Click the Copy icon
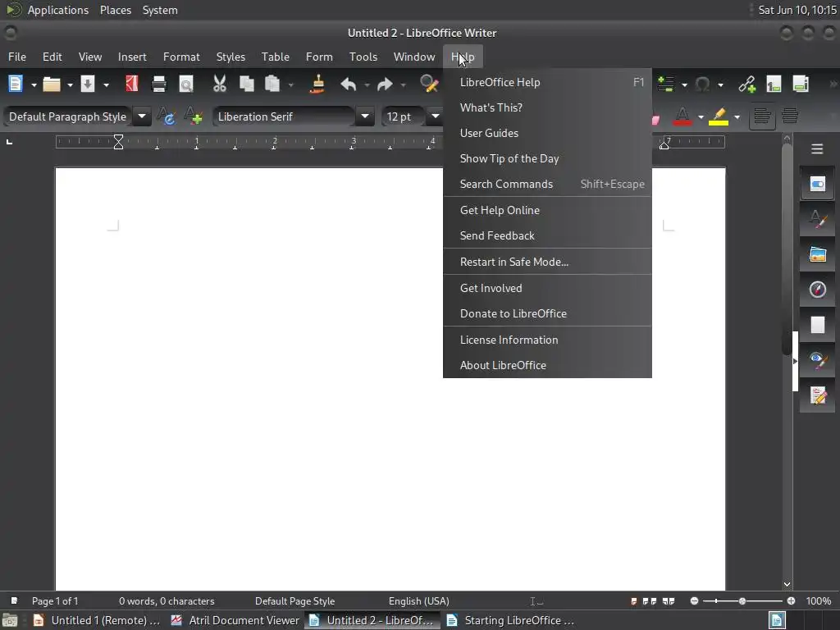Screen dimensions: 840x630 [x=246, y=84]
